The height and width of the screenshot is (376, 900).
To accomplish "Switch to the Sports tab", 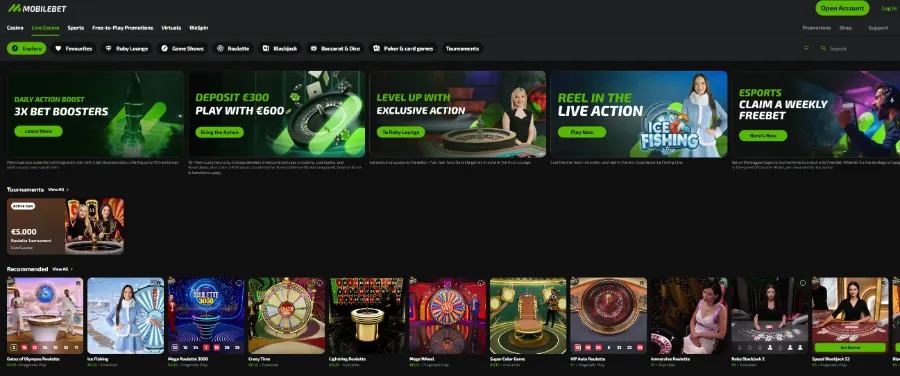I will click(x=76, y=28).
